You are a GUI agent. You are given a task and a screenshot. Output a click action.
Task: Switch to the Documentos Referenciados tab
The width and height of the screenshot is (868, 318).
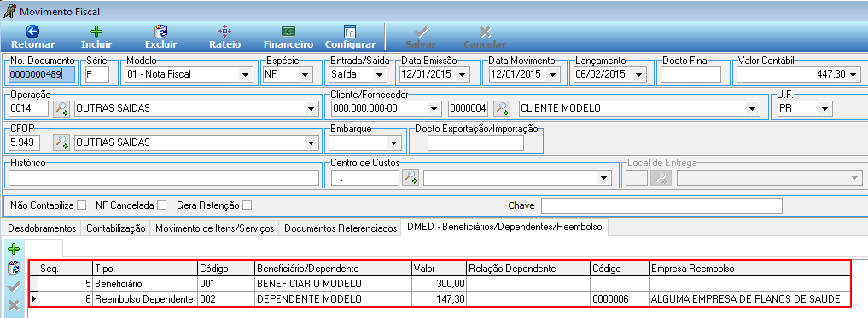341,228
